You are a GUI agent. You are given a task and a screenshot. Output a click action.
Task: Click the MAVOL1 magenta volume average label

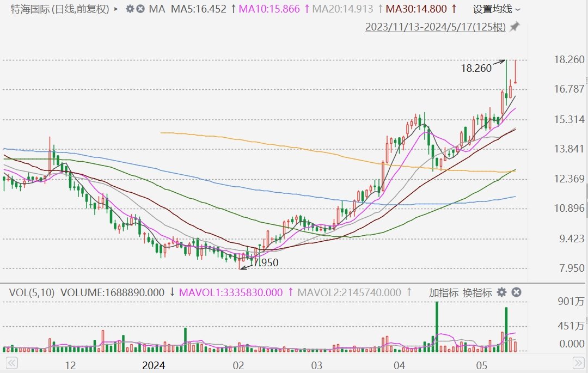(231, 292)
